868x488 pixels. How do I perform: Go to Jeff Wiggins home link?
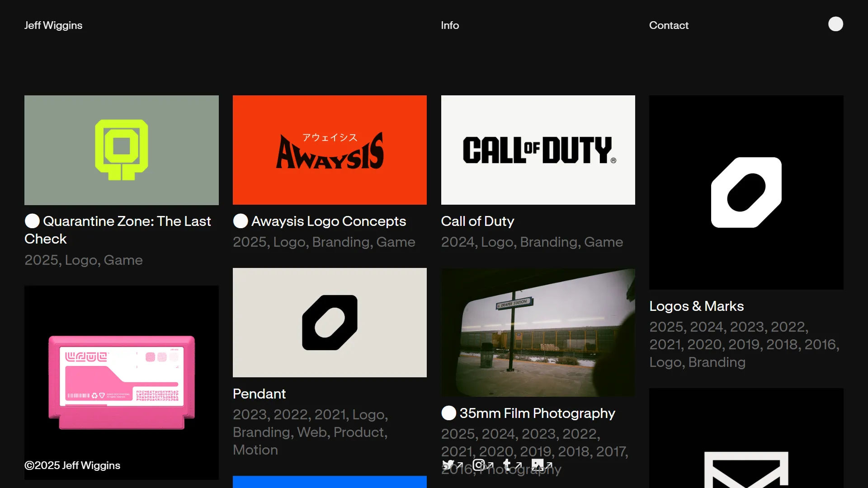point(53,25)
